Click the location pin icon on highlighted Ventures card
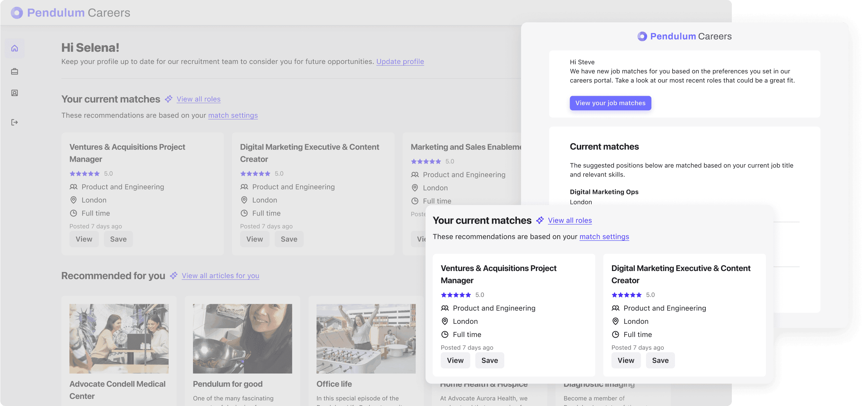868x406 pixels. [x=445, y=321]
